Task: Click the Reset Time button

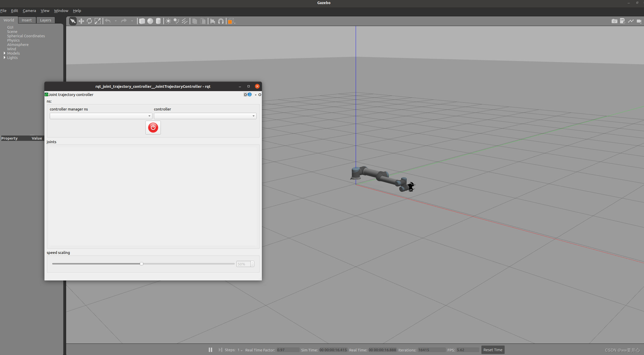Action: tap(493, 350)
